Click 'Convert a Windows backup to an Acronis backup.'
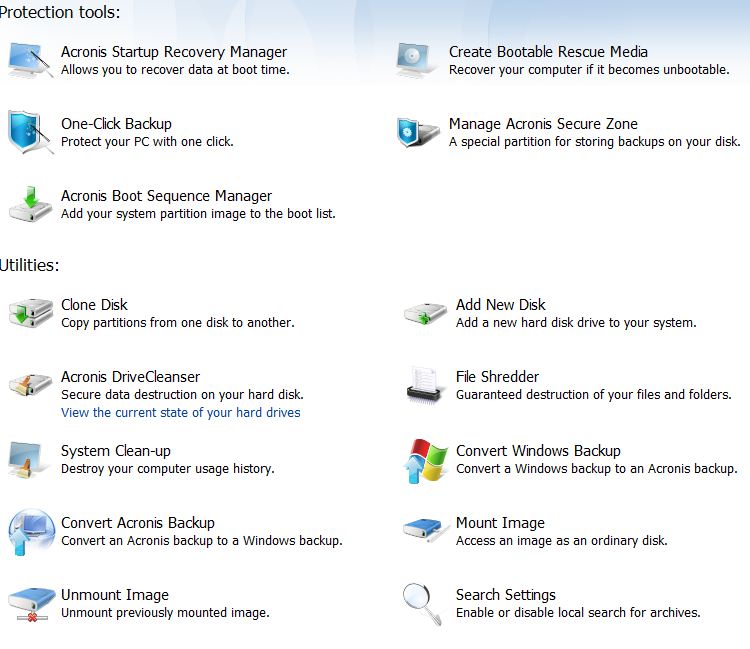This screenshot has height=649, width=750. coord(596,469)
